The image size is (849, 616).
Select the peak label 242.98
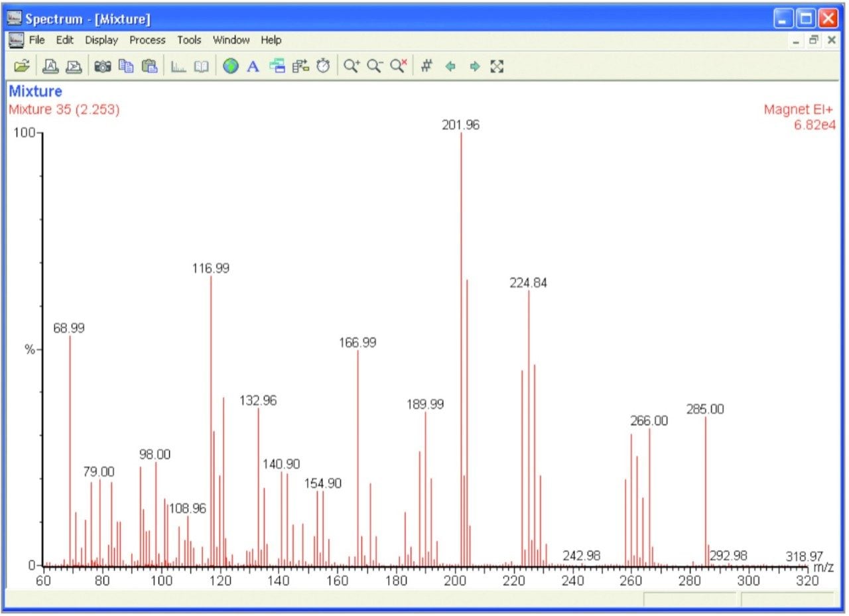582,555
